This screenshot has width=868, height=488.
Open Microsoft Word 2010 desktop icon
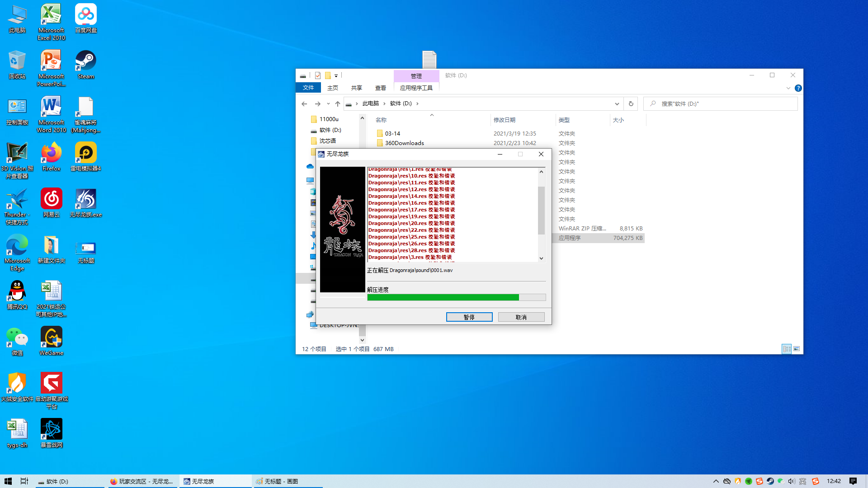coord(51,115)
